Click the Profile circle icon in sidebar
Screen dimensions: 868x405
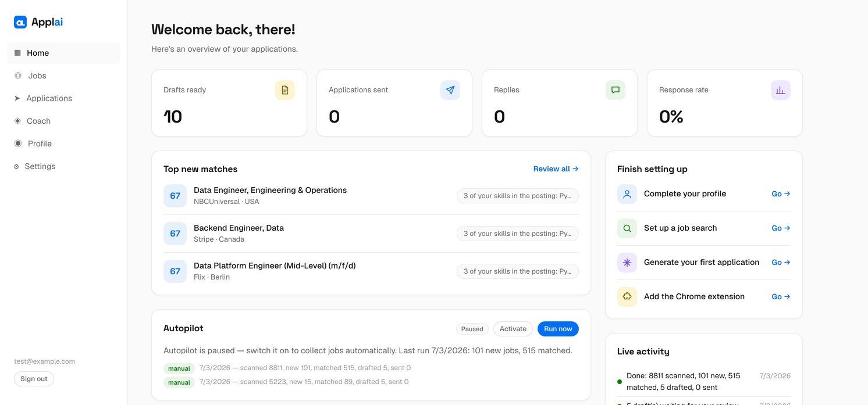pos(18,144)
